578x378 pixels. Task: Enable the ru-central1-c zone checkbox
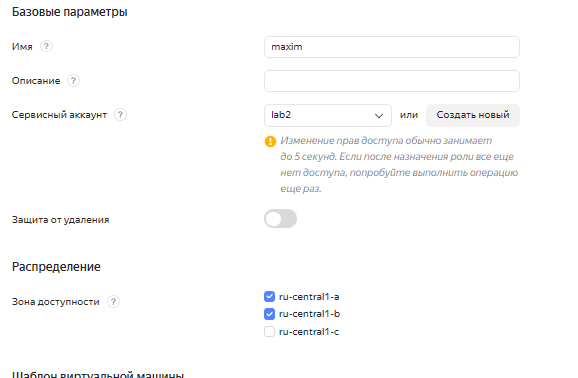[269, 332]
